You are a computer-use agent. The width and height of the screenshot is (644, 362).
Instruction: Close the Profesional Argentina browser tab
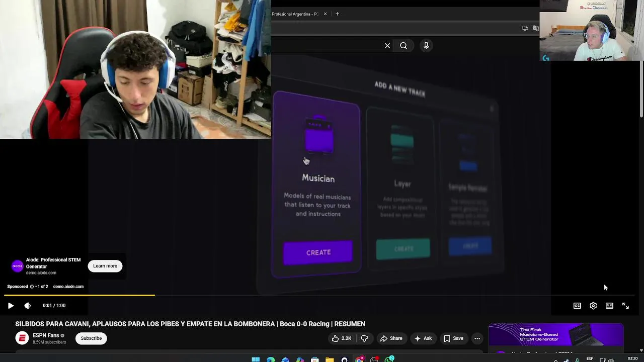pyautogui.click(x=325, y=14)
